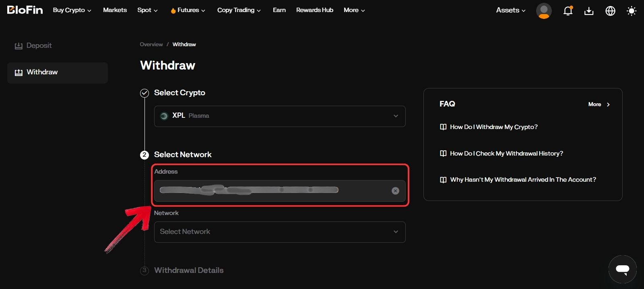Viewport: 644px width, 289px height.
Task: Open the user profile avatar
Action: (544, 11)
